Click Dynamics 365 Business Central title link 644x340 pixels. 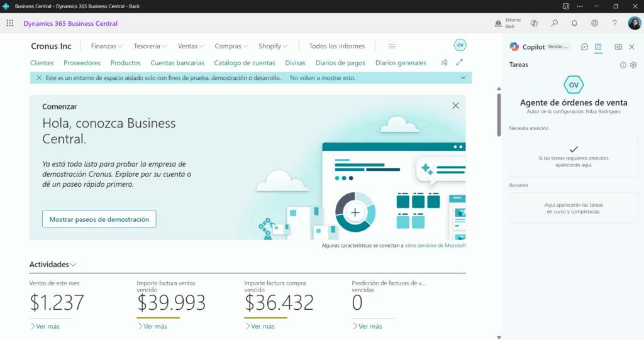(x=70, y=23)
